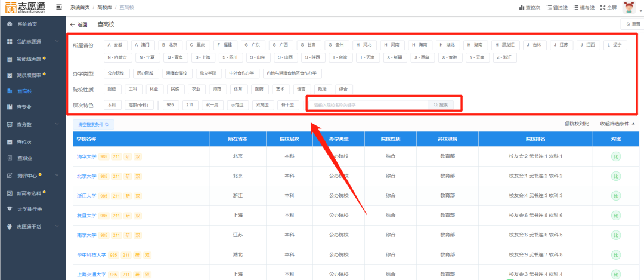Open the 北京大学 school link

coord(86,176)
